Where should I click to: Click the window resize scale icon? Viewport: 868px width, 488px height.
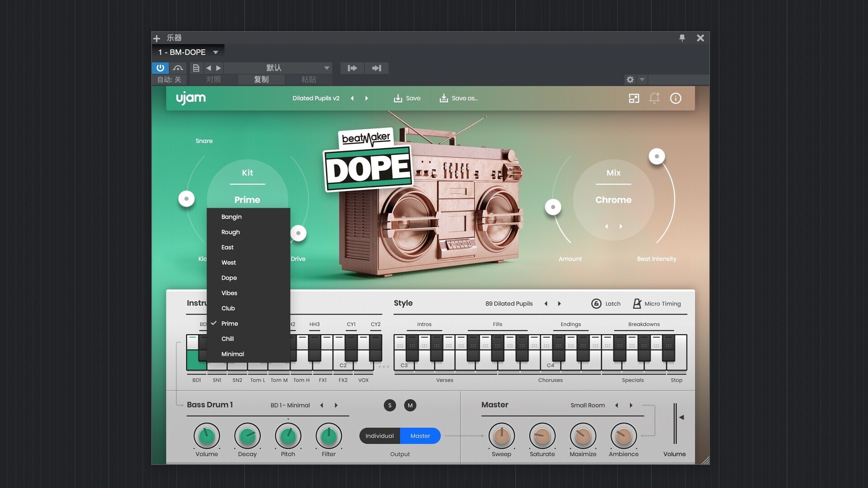click(x=634, y=98)
